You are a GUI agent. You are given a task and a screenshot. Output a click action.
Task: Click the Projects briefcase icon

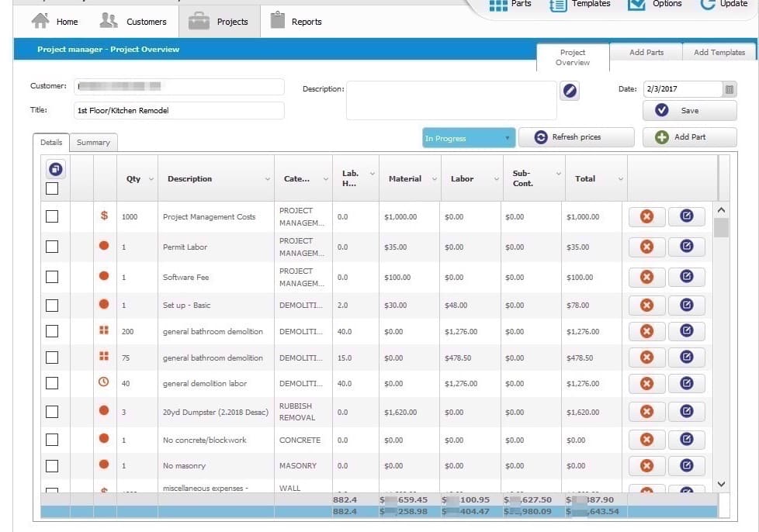pyautogui.click(x=199, y=21)
